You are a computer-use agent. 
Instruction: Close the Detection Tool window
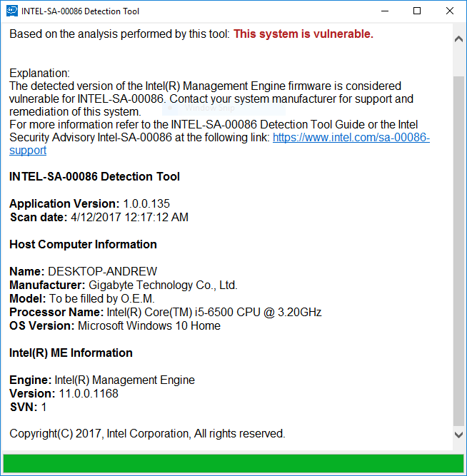coord(450,11)
